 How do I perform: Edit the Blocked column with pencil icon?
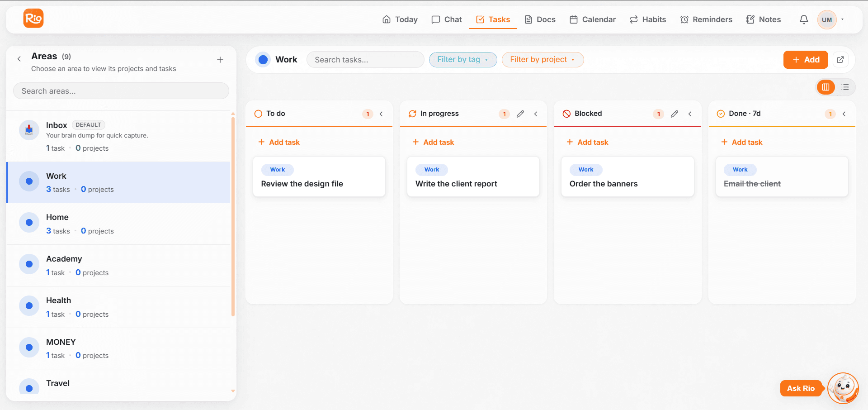click(675, 114)
